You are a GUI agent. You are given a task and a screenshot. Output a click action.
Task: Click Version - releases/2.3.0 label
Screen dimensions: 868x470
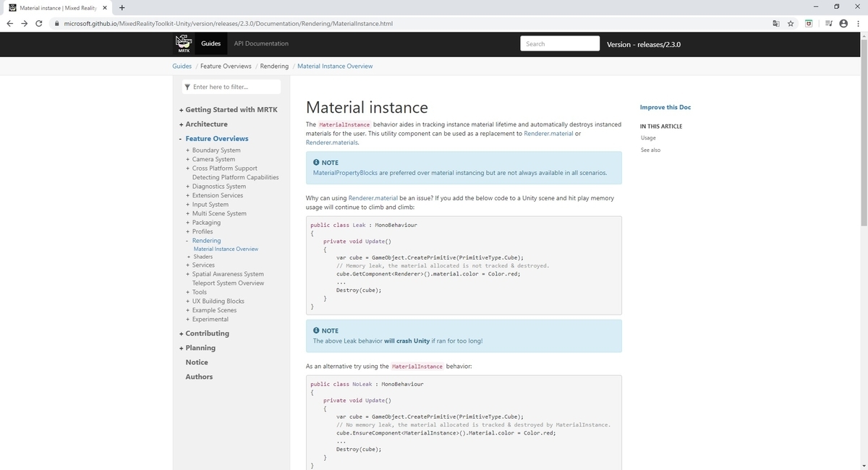click(x=644, y=44)
